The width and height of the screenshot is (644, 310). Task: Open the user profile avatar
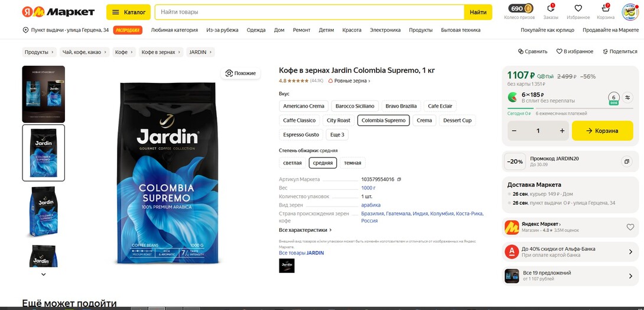pos(630,12)
